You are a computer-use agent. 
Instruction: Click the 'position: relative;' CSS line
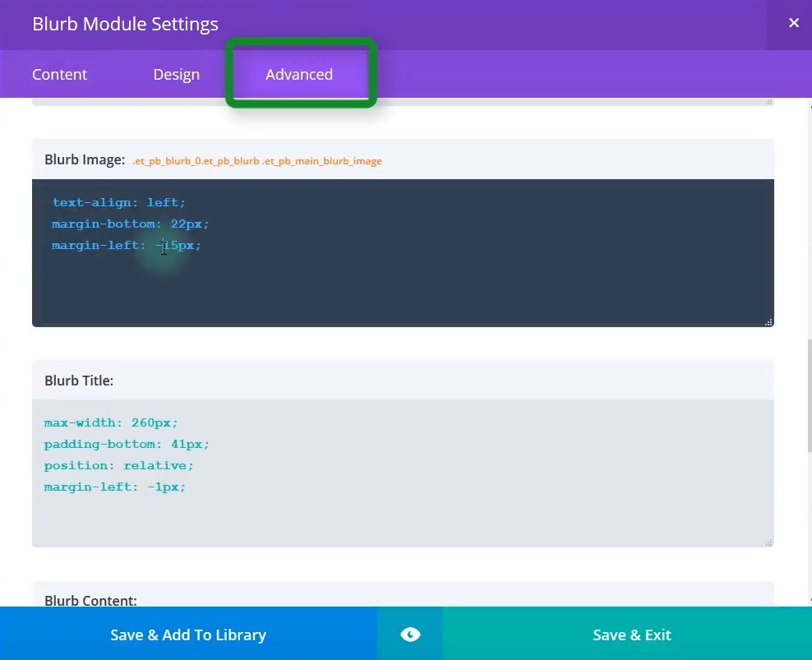tap(119, 465)
